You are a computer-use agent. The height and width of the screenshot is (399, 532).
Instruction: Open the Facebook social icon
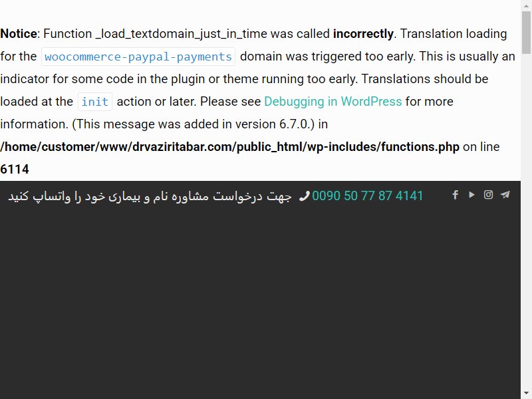456,195
